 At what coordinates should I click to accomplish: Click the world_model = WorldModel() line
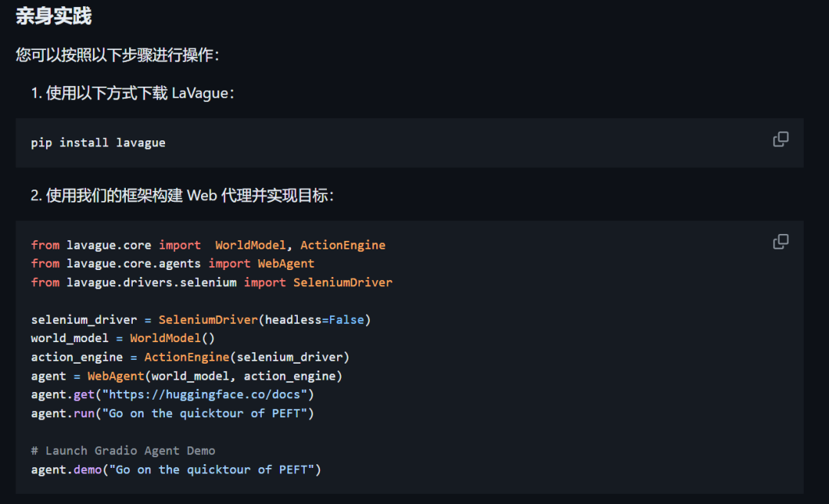pyautogui.click(x=123, y=338)
